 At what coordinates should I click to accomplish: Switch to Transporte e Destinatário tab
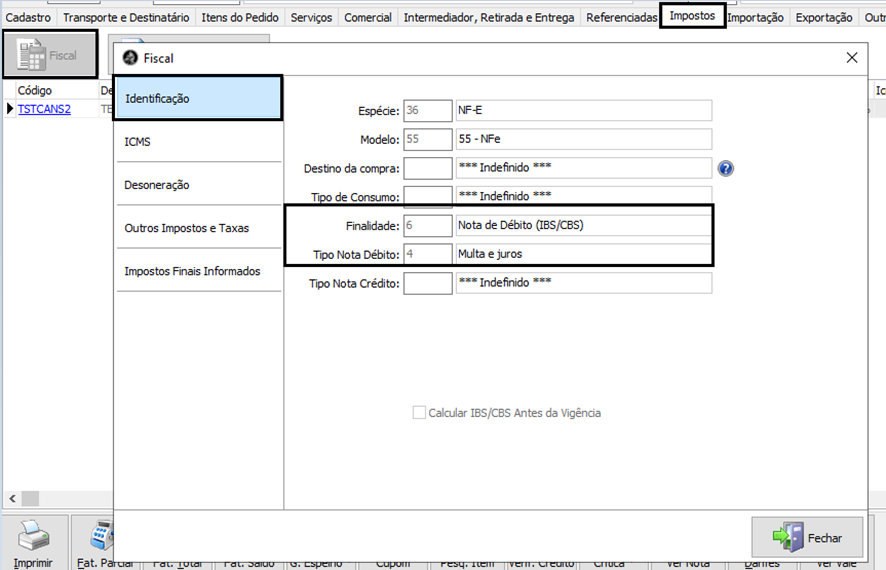(x=126, y=18)
